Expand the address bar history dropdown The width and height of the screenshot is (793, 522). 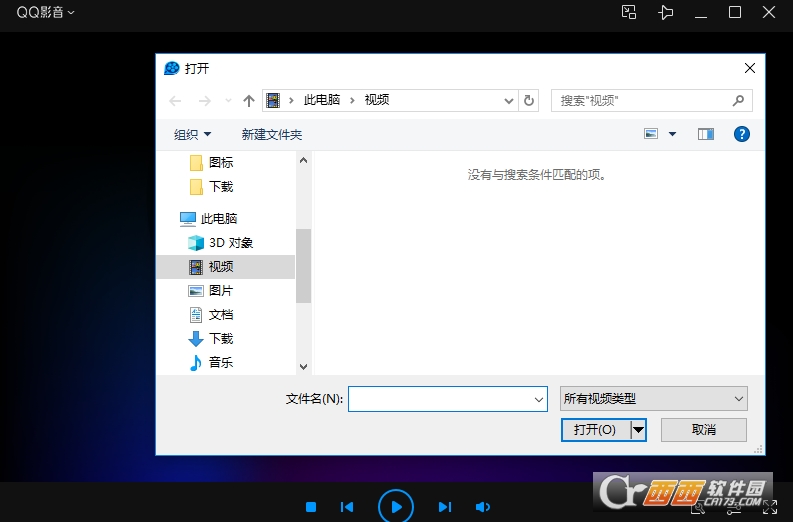[509, 101]
